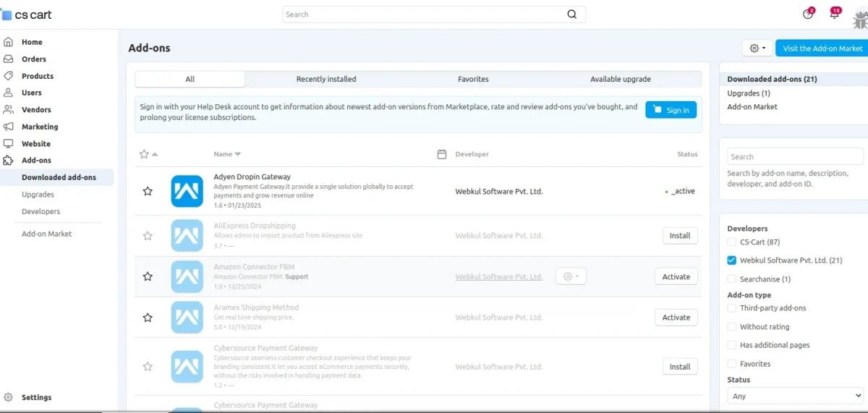Click the Aramex Shipping Method add-on logo

click(x=187, y=318)
